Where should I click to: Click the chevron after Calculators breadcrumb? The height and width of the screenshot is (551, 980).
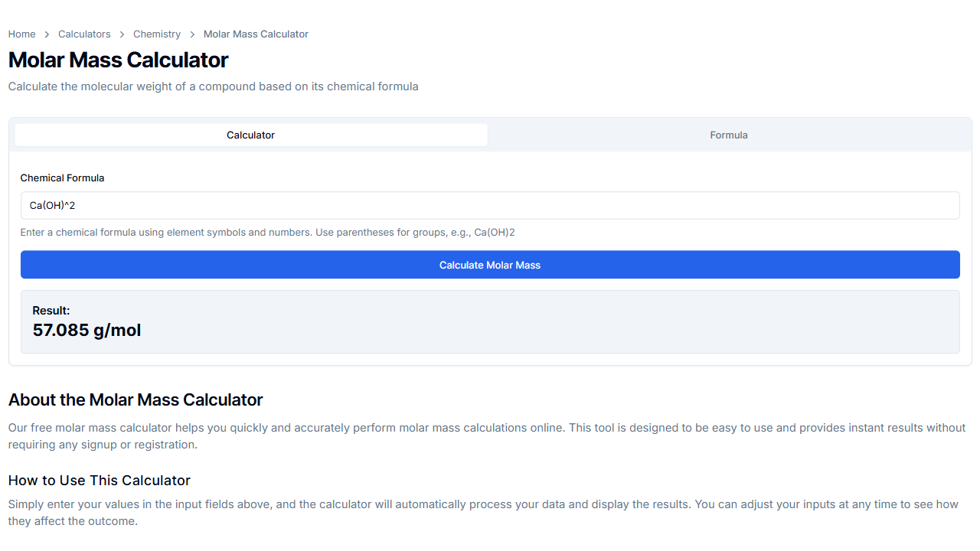pos(122,34)
